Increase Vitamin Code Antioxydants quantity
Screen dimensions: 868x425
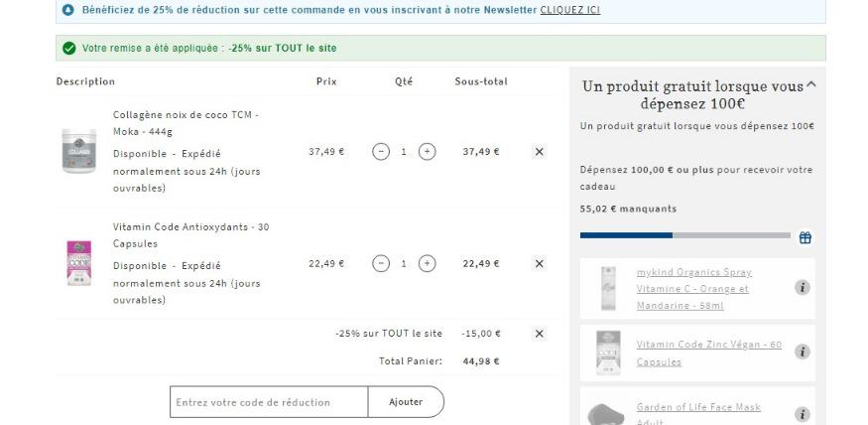point(427,263)
